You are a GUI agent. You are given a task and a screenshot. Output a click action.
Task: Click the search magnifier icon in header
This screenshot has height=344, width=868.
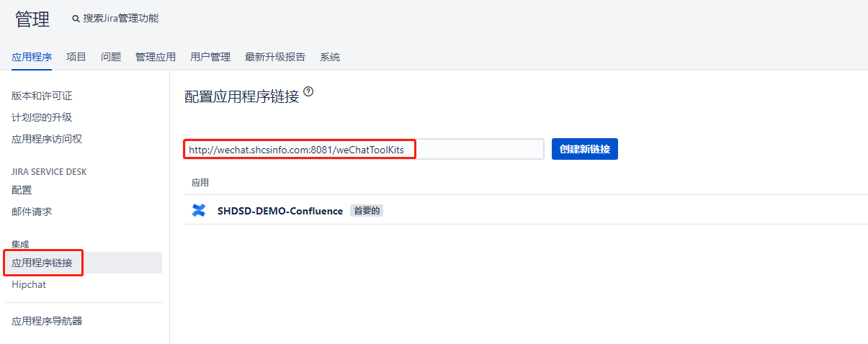tap(76, 19)
